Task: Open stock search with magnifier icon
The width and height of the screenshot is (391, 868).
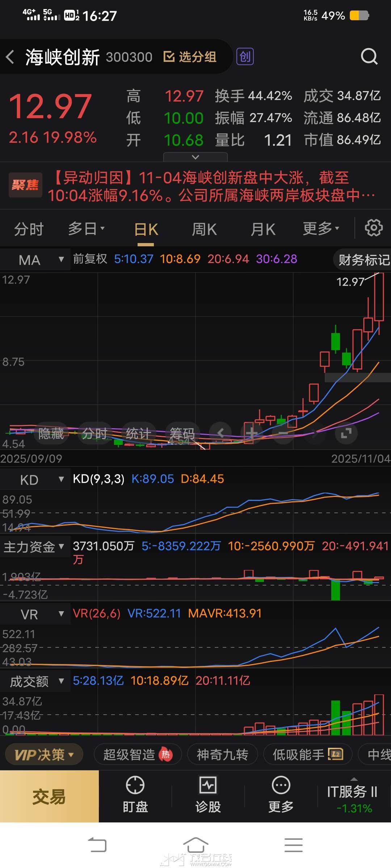Action: 369,57
